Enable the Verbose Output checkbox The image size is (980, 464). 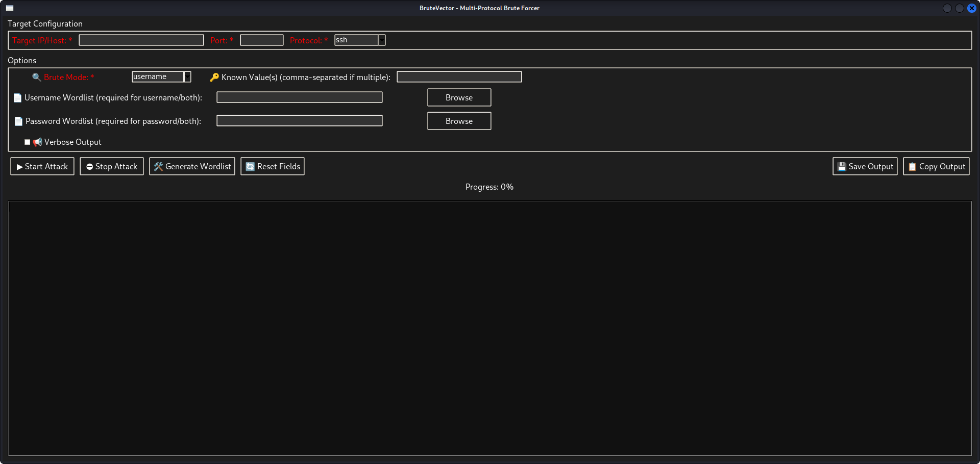28,142
